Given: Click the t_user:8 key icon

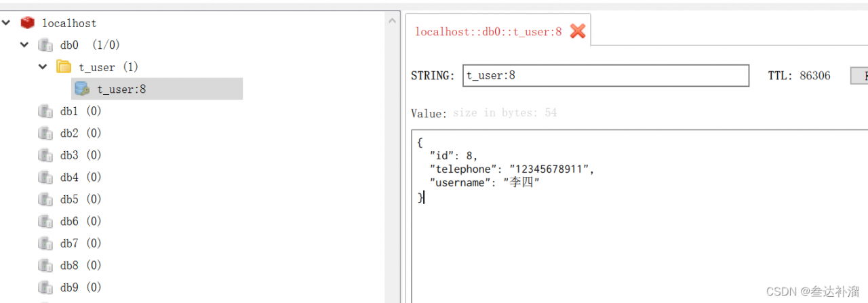Looking at the screenshot, I should pos(82,89).
